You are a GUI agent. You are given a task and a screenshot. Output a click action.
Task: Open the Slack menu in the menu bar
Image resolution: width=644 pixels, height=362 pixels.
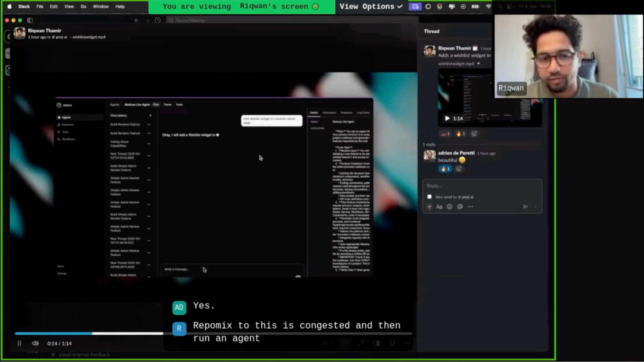[x=24, y=6]
